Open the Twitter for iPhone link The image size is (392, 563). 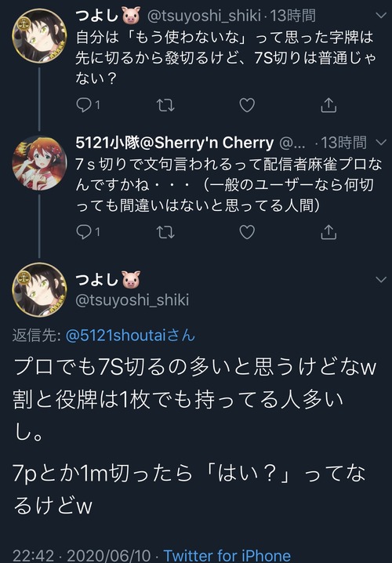click(x=227, y=555)
